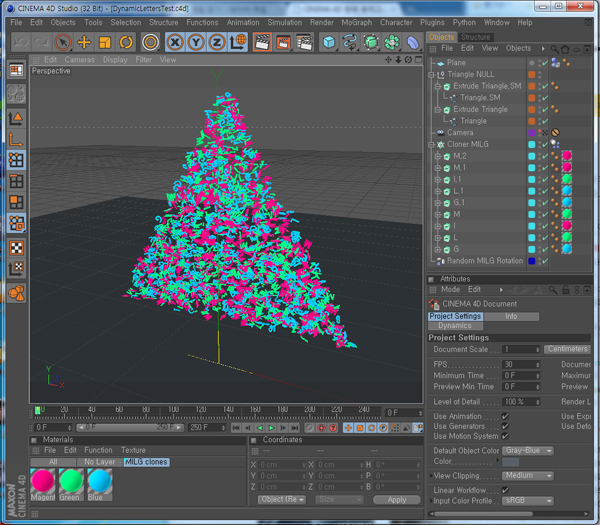
Task: Toggle the Linear Workflow checkbox
Action: 505,490
